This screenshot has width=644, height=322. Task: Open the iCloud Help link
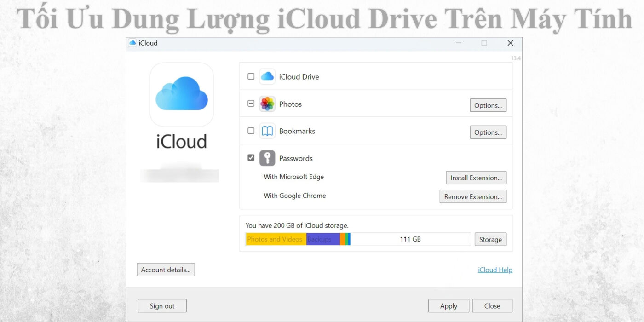[495, 270]
